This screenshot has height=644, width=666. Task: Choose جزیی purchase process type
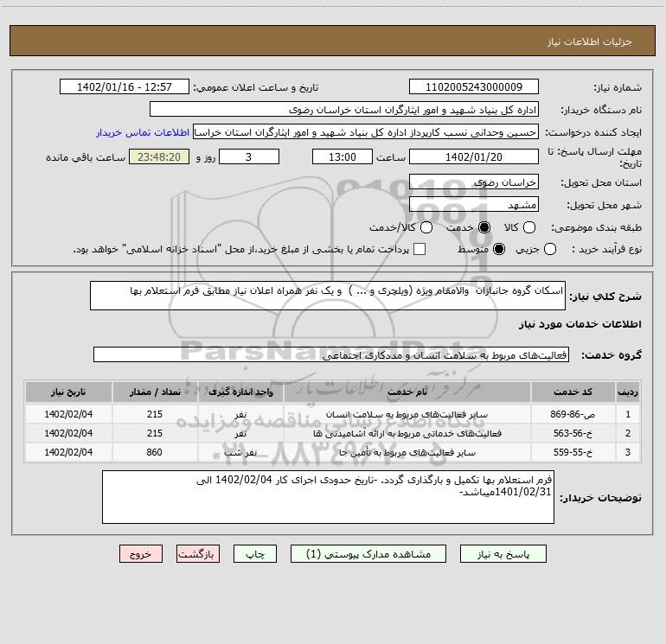pos(549,249)
